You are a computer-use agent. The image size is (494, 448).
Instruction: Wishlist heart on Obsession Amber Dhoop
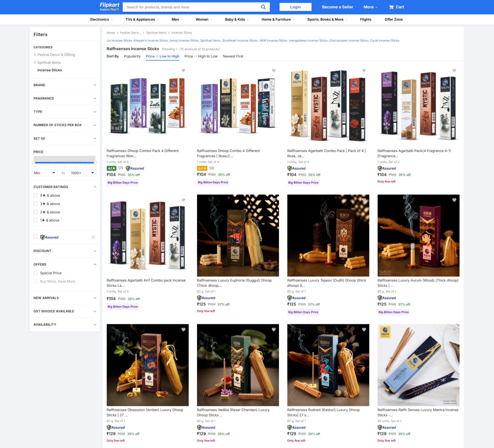point(183,329)
